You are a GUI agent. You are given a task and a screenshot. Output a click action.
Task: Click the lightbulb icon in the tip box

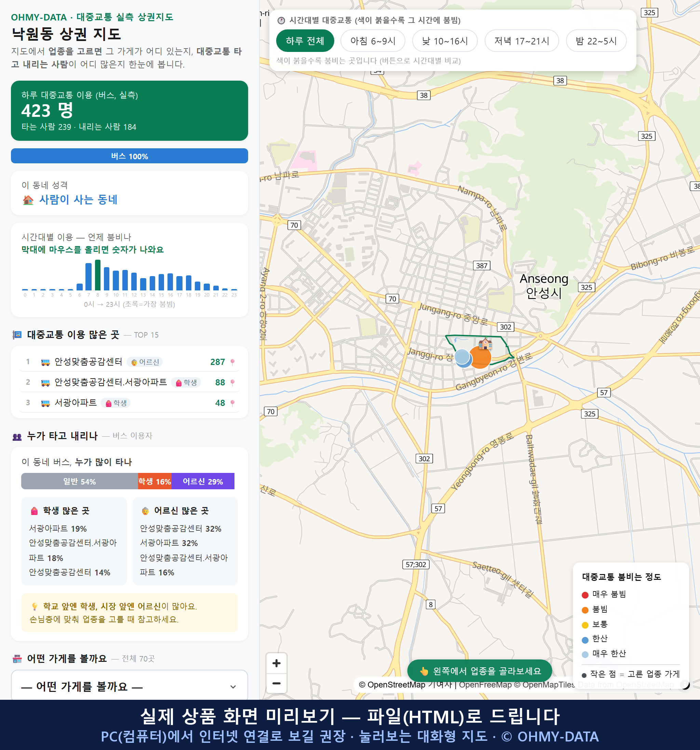[x=34, y=606]
